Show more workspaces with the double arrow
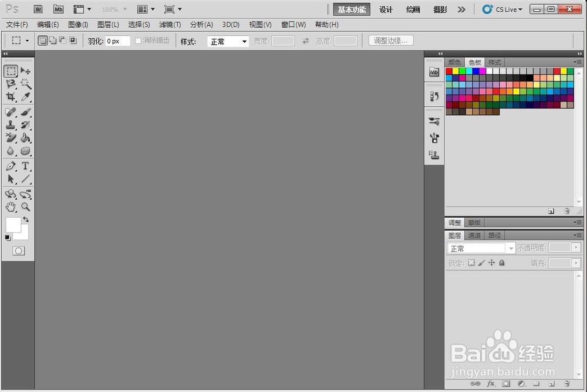This screenshot has height=392, width=587. 461,9
